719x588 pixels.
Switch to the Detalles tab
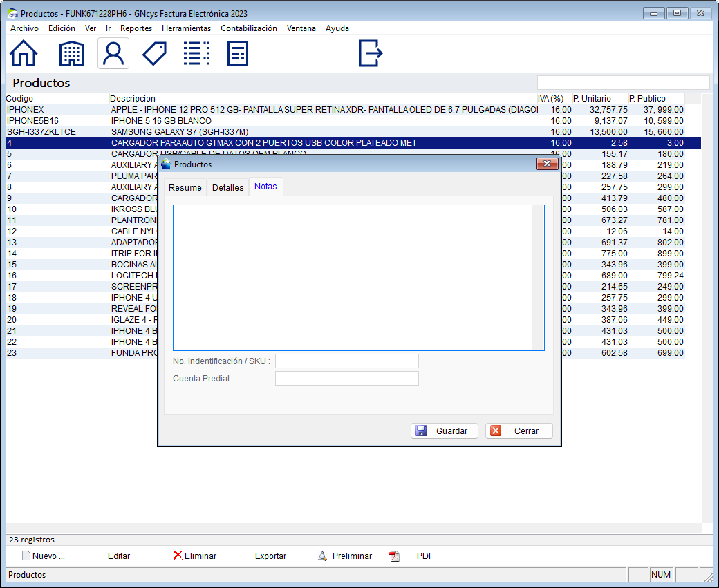(227, 187)
